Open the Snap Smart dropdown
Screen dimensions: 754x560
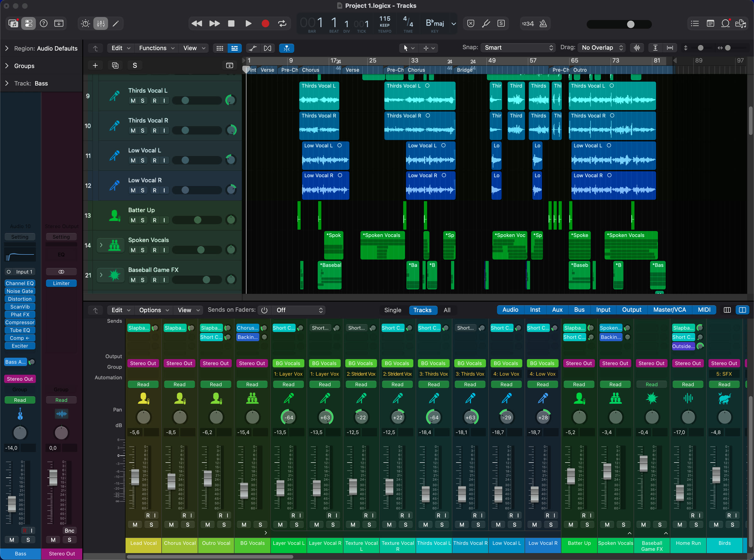(518, 48)
